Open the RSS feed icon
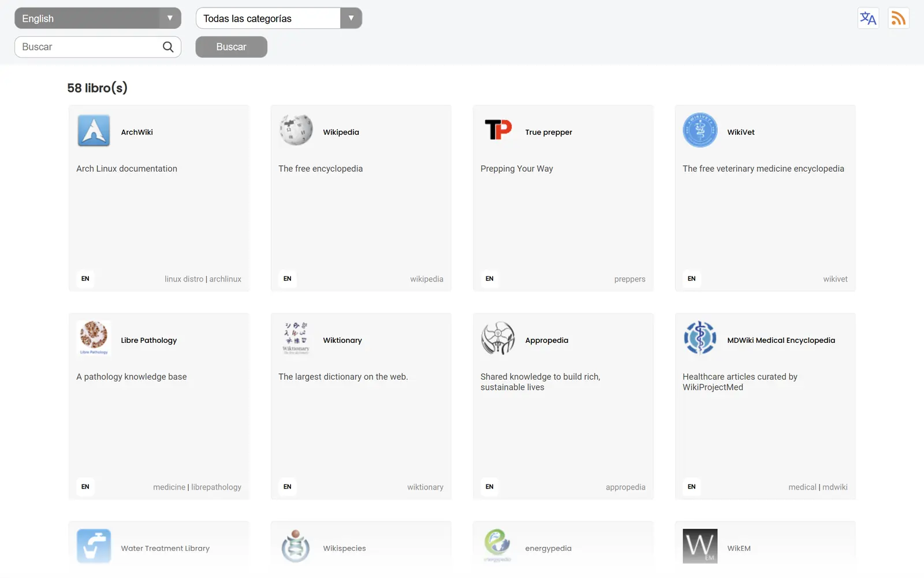Viewport: 924px width, 578px height. tap(899, 18)
